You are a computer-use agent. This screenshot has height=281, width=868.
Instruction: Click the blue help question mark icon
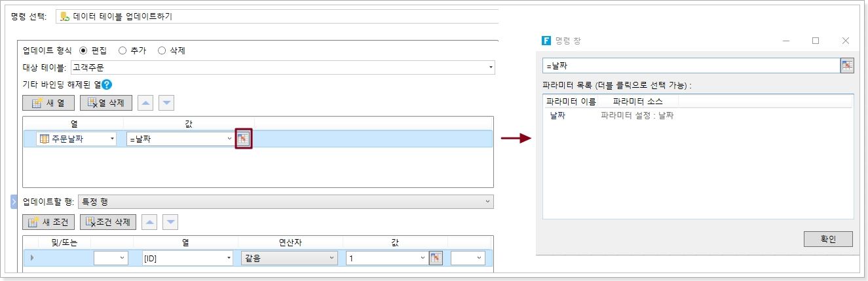click(x=107, y=84)
